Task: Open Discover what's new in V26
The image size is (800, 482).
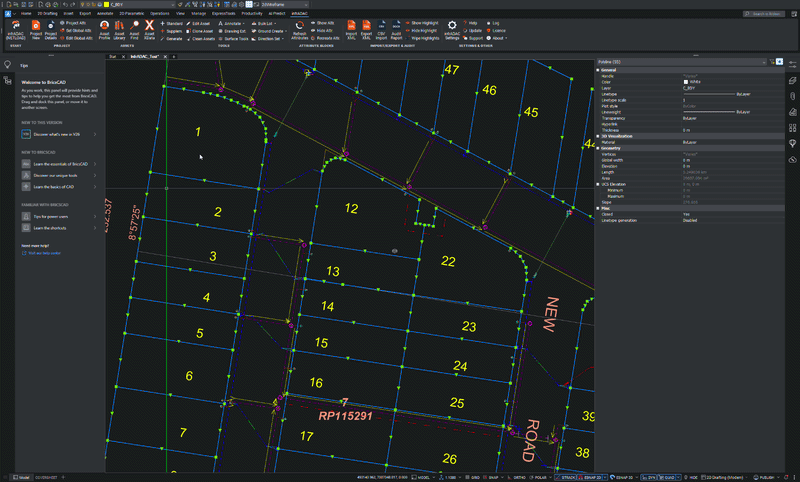Action: (59, 134)
